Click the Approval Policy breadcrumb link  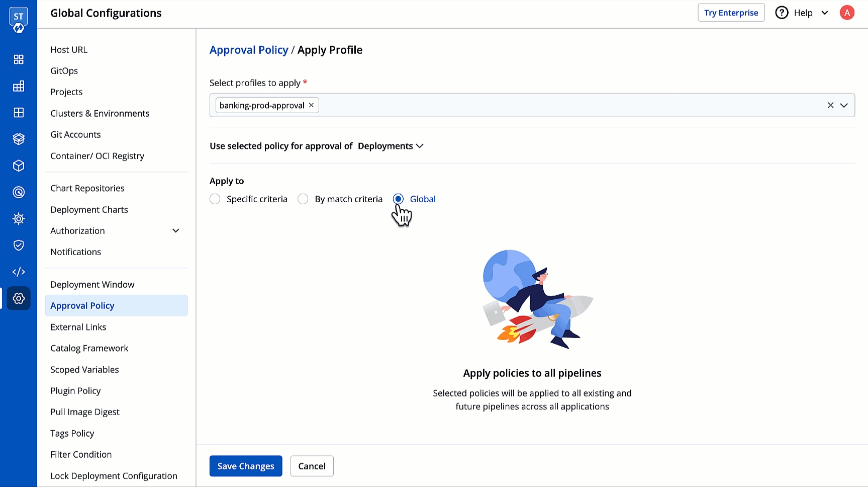[x=249, y=50]
